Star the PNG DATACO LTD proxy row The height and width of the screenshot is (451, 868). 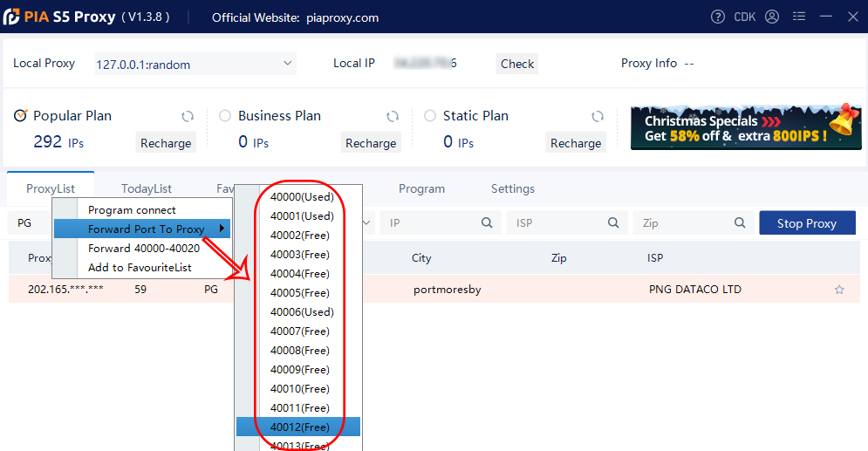pos(839,290)
